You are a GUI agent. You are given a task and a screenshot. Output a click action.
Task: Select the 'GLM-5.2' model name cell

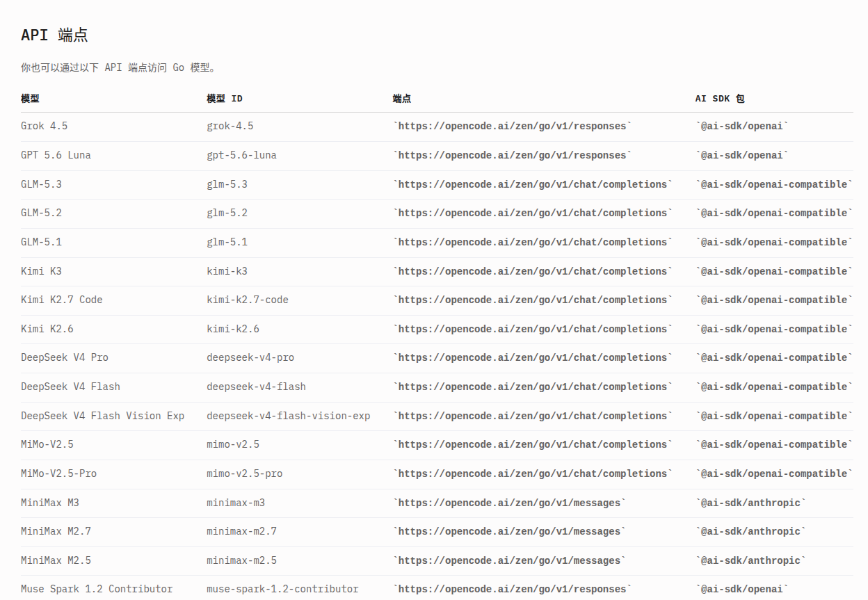coord(41,213)
